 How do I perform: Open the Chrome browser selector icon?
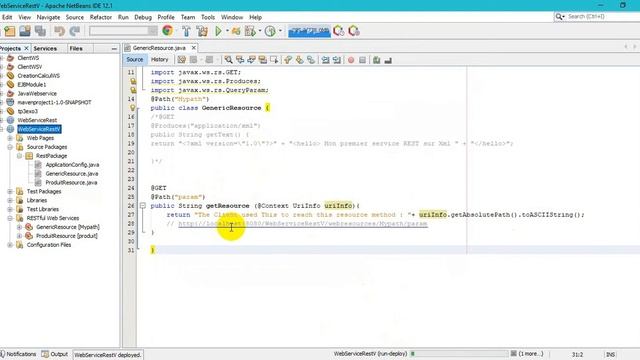pyautogui.click(x=167, y=31)
